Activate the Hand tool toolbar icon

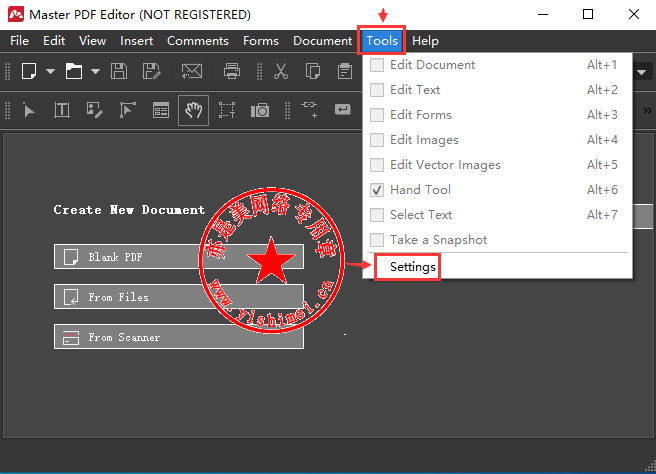193,110
